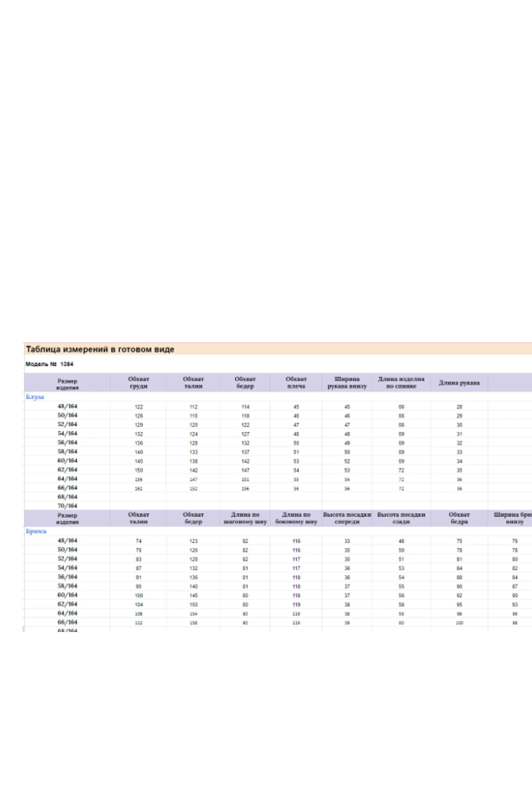The height and width of the screenshot is (798, 532).
Task: Select the 'Модель № 1384' label
Action: (49, 364)
